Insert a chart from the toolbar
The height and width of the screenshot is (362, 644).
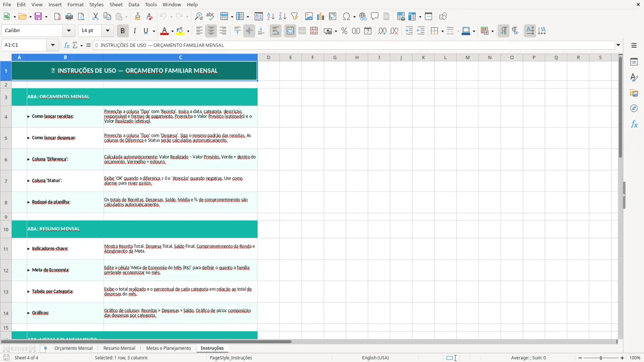(x=321, y=17)
